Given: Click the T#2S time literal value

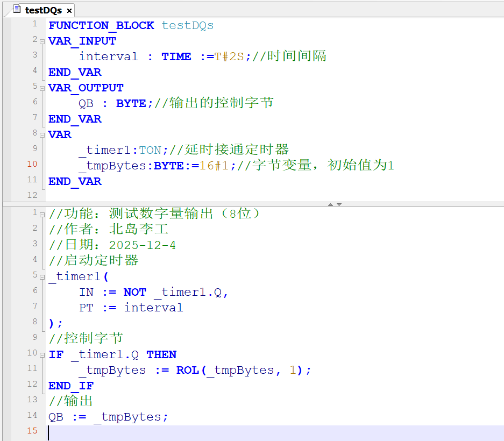Looking at the screenshot, I should tap(230, 56).
